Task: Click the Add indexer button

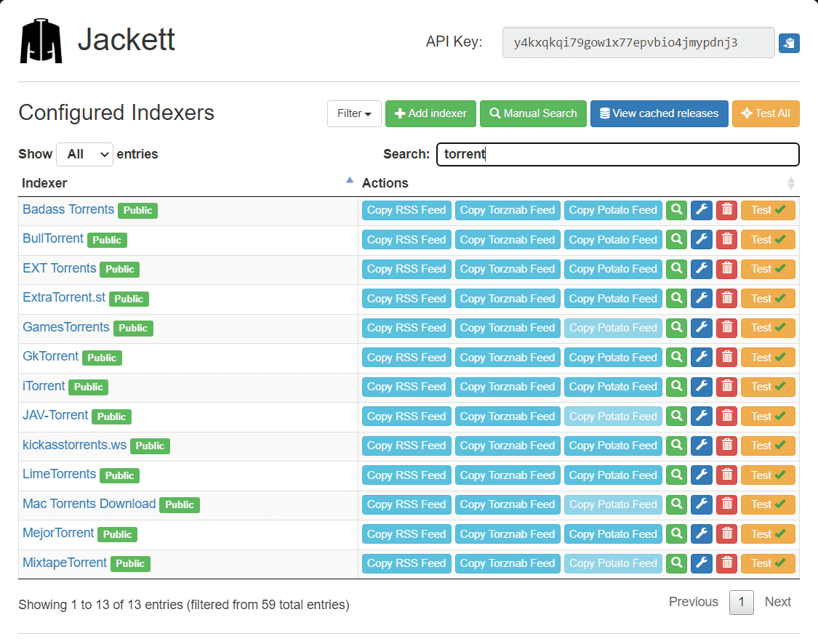Action: [x=430, y=113]
